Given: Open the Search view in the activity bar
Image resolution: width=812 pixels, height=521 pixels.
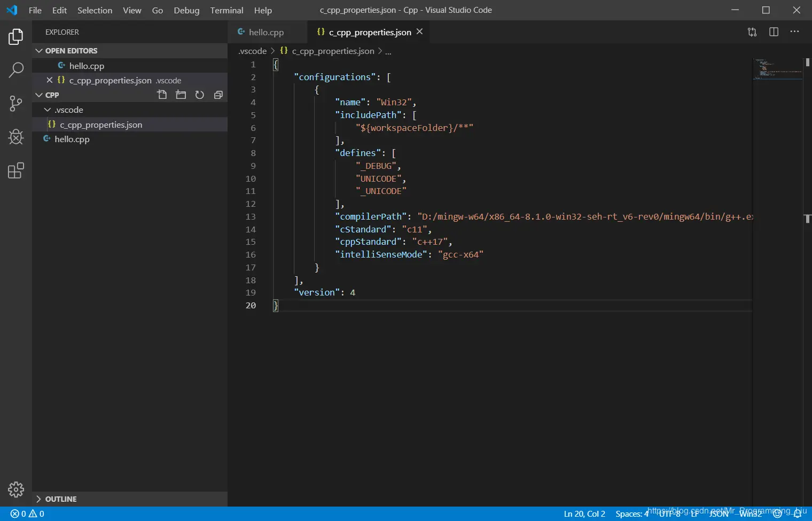Looking at the screenshot, I should (16, 69).
